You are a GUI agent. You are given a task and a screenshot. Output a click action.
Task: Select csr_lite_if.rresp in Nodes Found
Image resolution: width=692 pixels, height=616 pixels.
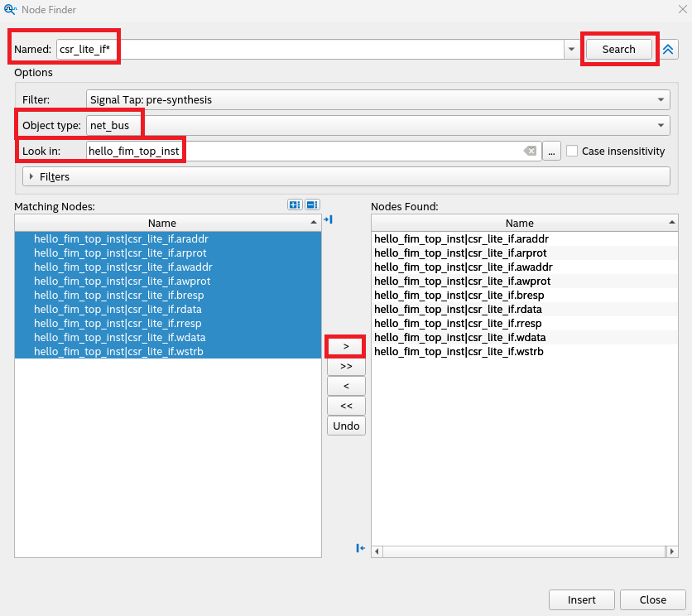pos(524,324)
